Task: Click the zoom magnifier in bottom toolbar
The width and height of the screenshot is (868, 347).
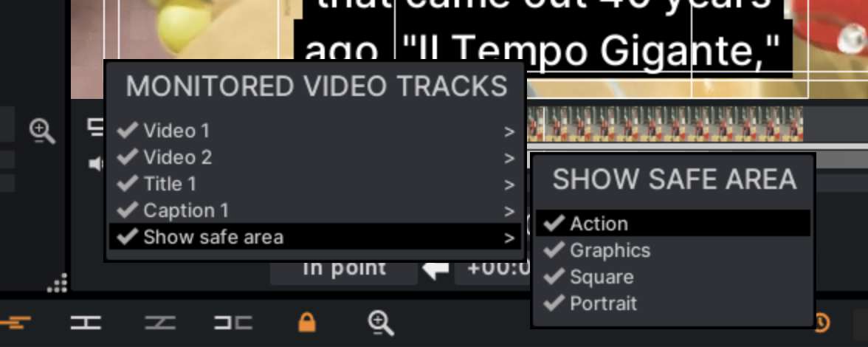Action: click(x=381, y=323)
